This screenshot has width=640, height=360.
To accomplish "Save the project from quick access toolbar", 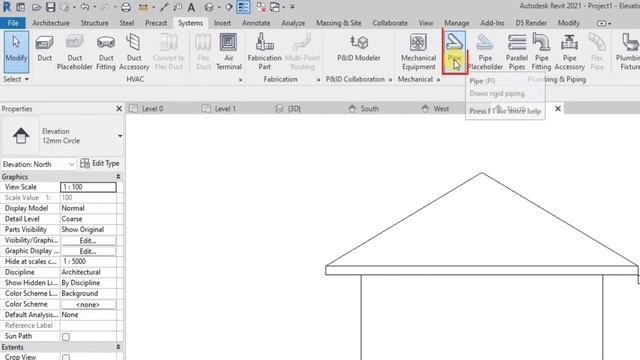I will pos(50,7).
